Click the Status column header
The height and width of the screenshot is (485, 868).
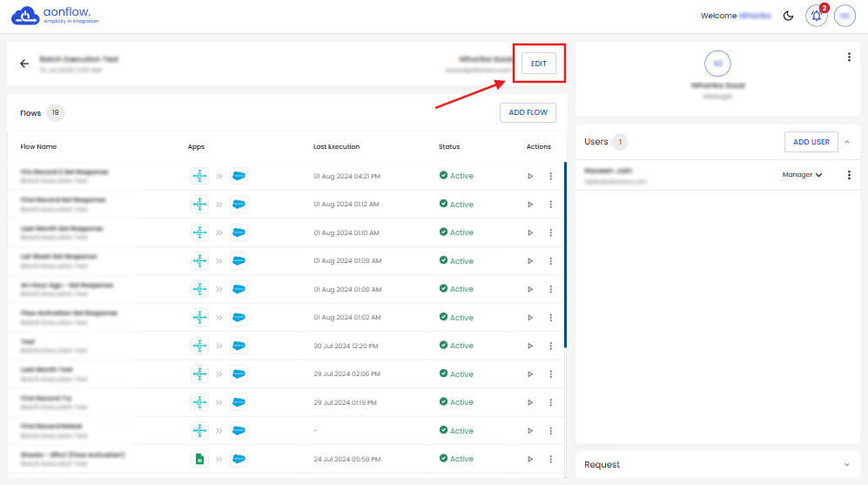tap(449, 146)
